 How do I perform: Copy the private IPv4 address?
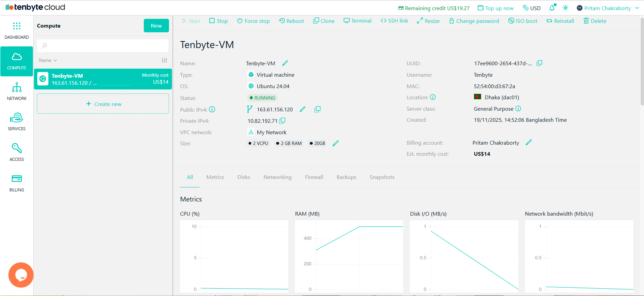click(x=283, y=120)
